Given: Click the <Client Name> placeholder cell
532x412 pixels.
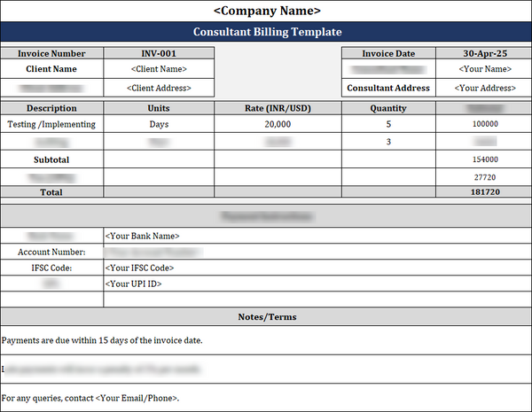Looking at the screenshot, I should 159,69.
